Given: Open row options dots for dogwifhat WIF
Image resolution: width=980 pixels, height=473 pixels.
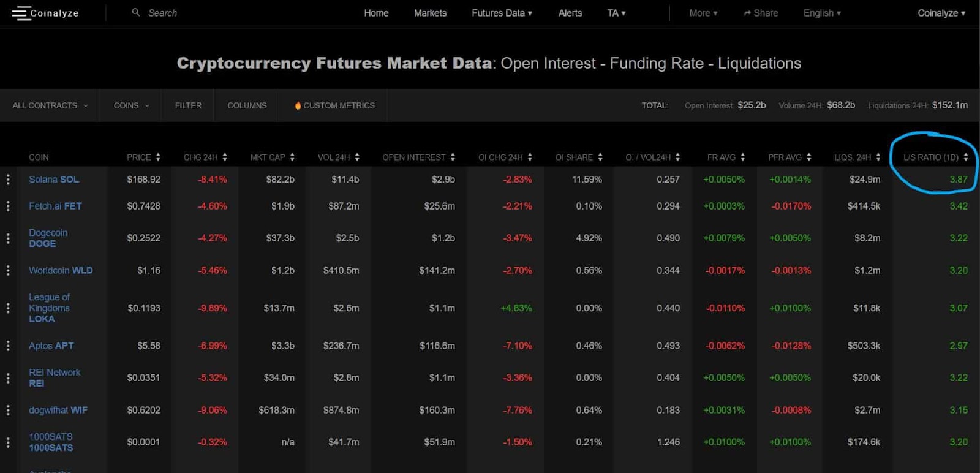Looking at the screenshot, I should tap(8, 410).
